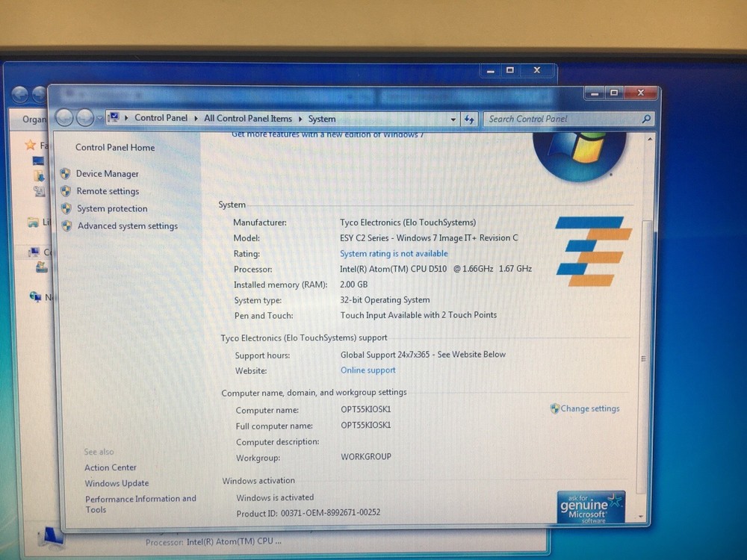Select Control Panel in the breadcrumb

161,118
